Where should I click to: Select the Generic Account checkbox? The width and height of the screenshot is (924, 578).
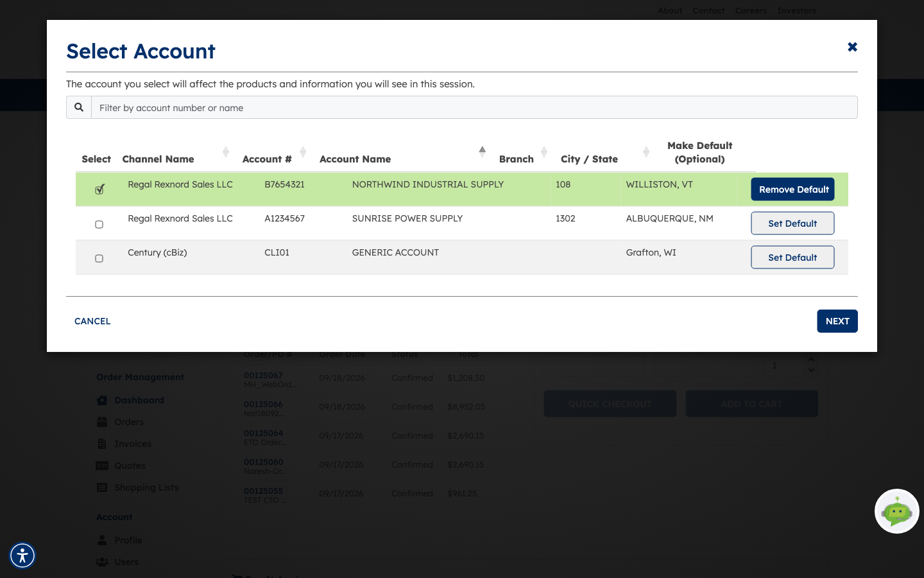(x=99, y=258)
